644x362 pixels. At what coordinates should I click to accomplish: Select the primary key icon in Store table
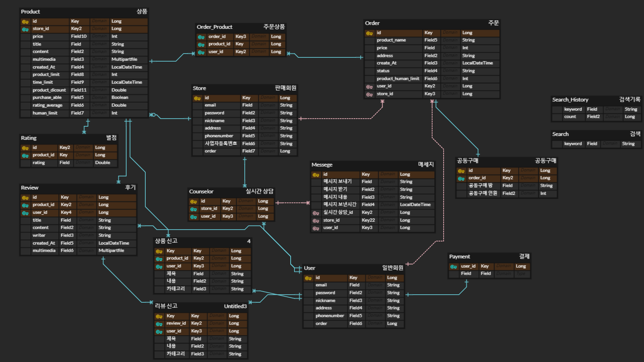click(197, 98)
